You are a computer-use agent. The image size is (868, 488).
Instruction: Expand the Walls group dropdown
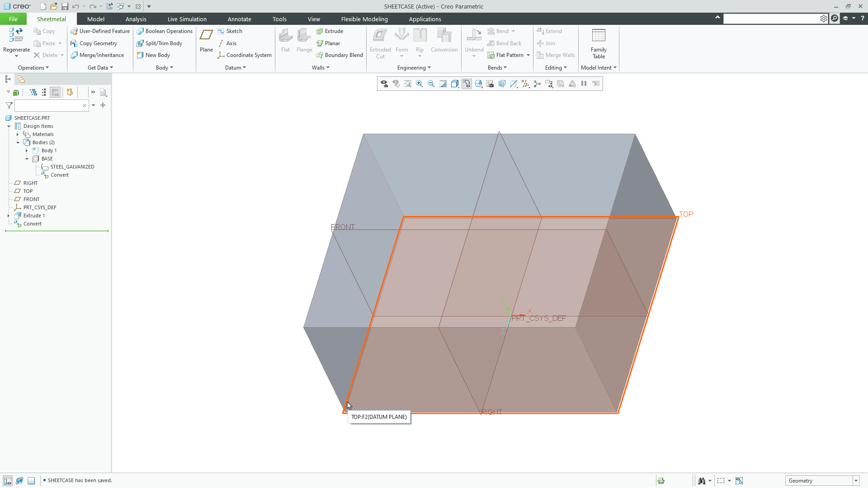click(x=321, y=68)
